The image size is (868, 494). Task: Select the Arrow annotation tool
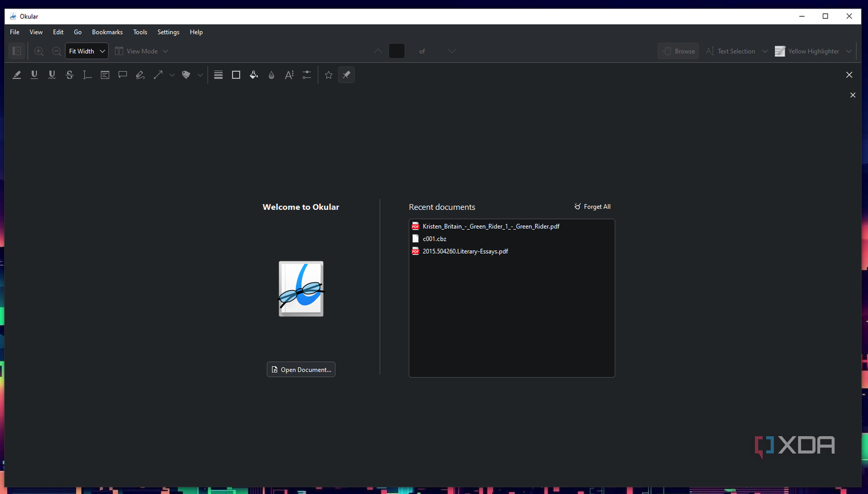(x=158, y=75)
